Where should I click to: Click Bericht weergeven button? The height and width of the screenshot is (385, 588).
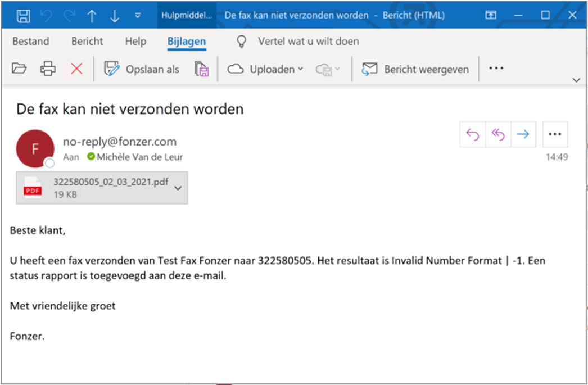pyautogui.click(x=415, y=69)
